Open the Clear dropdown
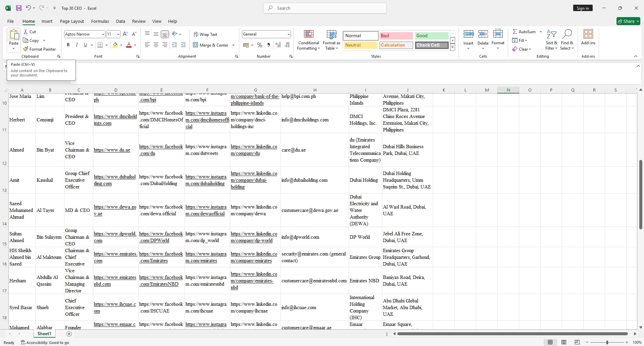 tap(522, 49)
